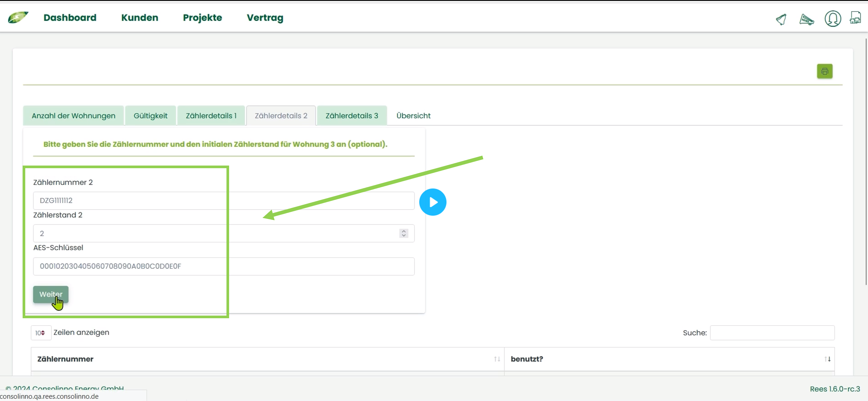The image size is (868, 401).
Task: Open the Projekte menu
Action: pos(202,18)
